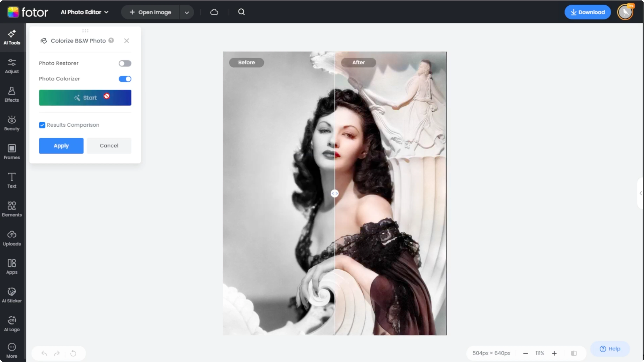Click the cloud storage icon
This screenshot has width=644, height=362.
(x=214, y=12)
